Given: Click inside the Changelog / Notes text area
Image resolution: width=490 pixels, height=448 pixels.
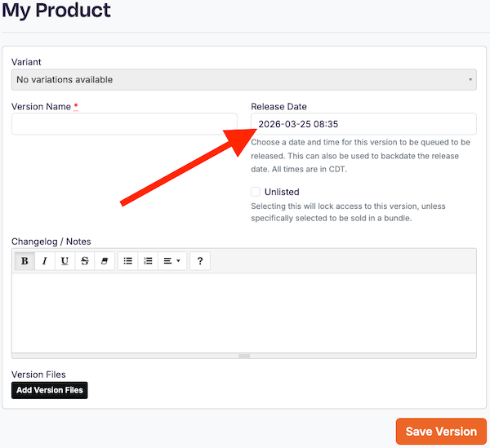Looking at the screenshot, I should click(244, 313).
